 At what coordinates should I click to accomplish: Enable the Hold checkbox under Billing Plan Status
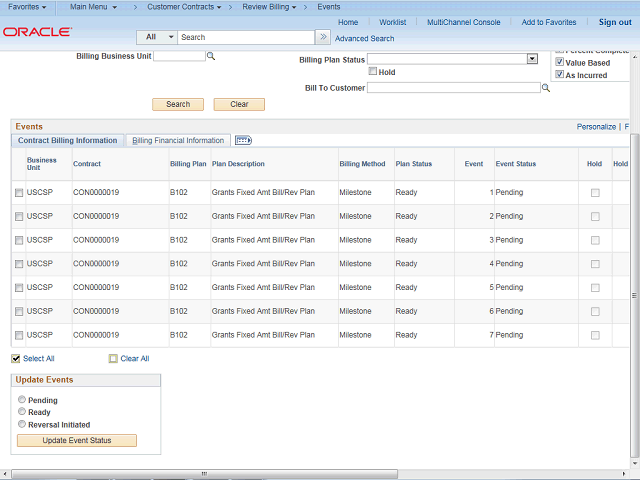(x=373, y=72)
